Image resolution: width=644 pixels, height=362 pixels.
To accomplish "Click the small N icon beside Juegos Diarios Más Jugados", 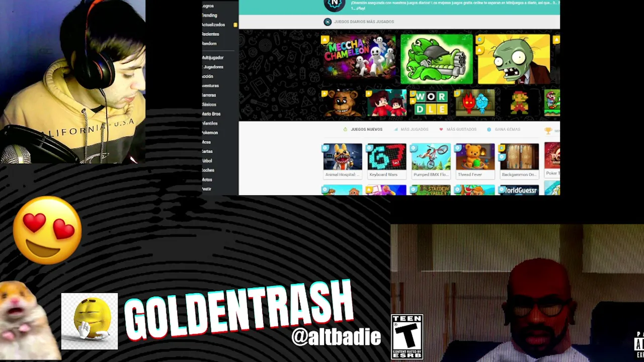I will point(328,22).
